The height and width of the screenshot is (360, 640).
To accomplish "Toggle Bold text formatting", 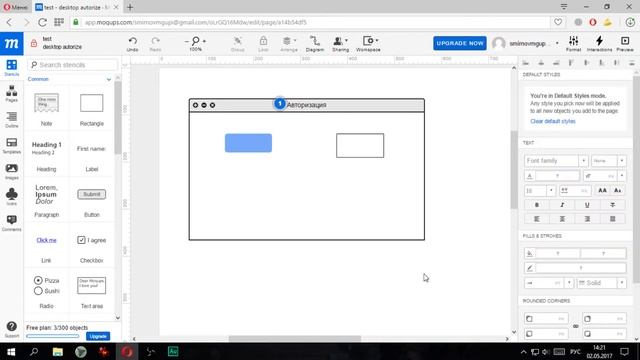I will pyautogui.click(x=537, y=205).
